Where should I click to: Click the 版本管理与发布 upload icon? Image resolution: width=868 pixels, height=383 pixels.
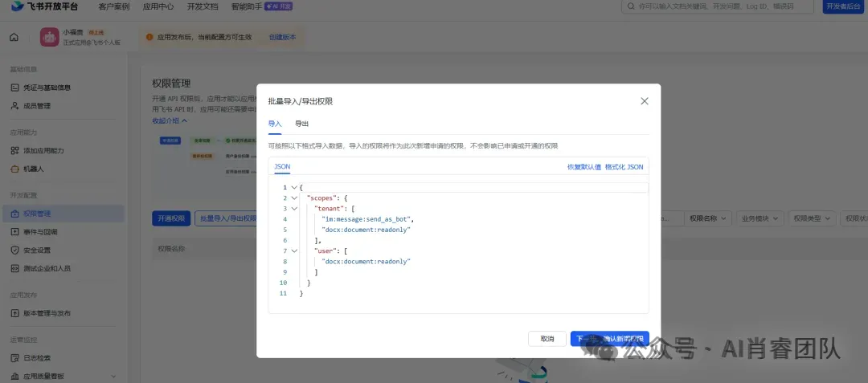click(15, 313)
